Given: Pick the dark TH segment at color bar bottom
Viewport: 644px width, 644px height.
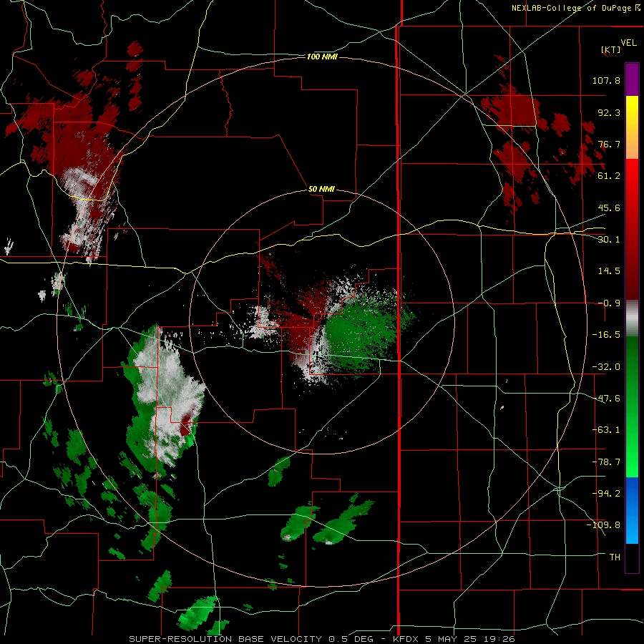Looking at the screenshot, I should [x=632, y=557].
